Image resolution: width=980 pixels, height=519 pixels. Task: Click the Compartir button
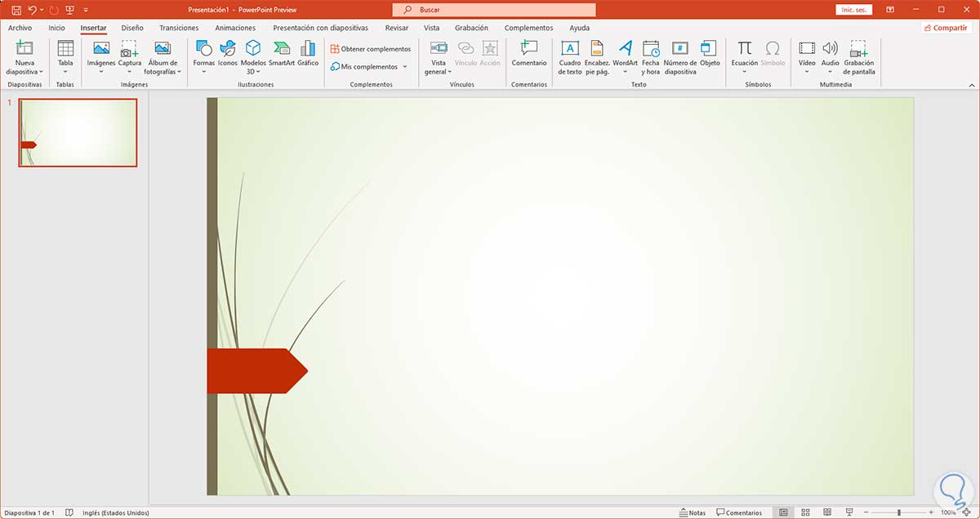pos(946,27)
